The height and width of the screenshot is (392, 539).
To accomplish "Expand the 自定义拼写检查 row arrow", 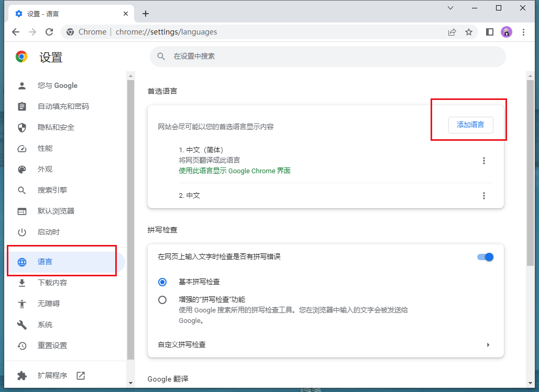I will pos(488,344).
